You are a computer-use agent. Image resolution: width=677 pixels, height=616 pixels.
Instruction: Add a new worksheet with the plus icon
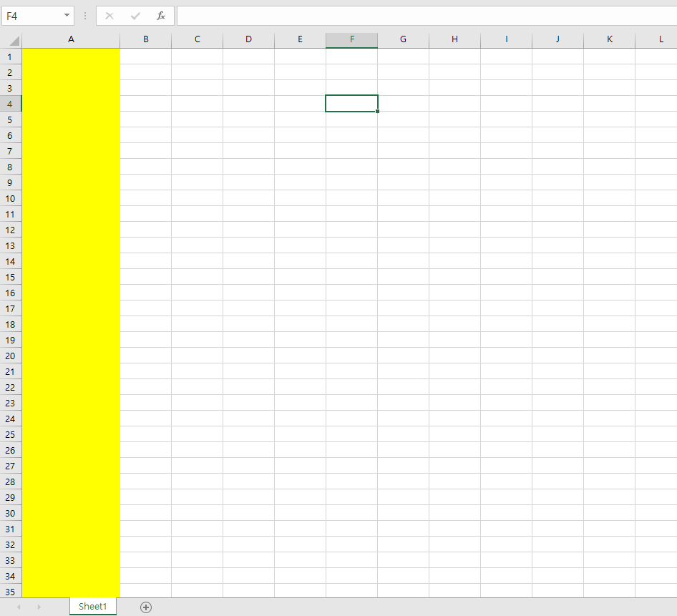[146, 607]
